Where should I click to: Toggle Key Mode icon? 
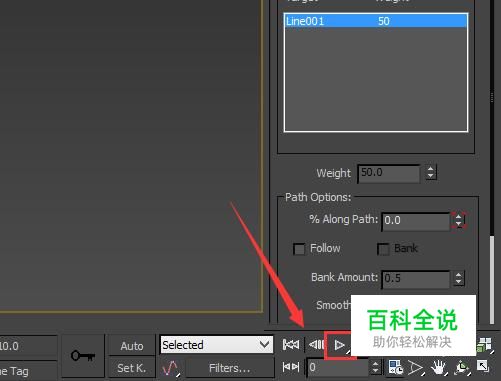point(291,367)
